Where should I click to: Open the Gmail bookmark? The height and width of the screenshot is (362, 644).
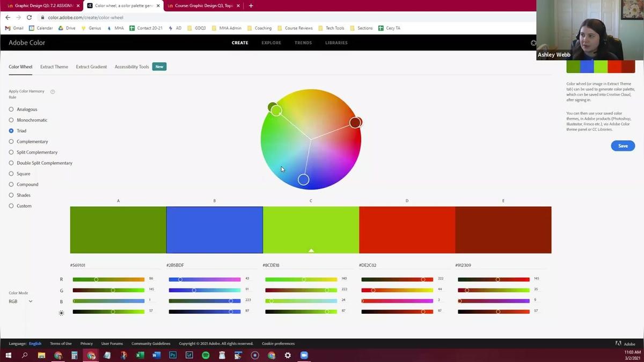(14, 28)
